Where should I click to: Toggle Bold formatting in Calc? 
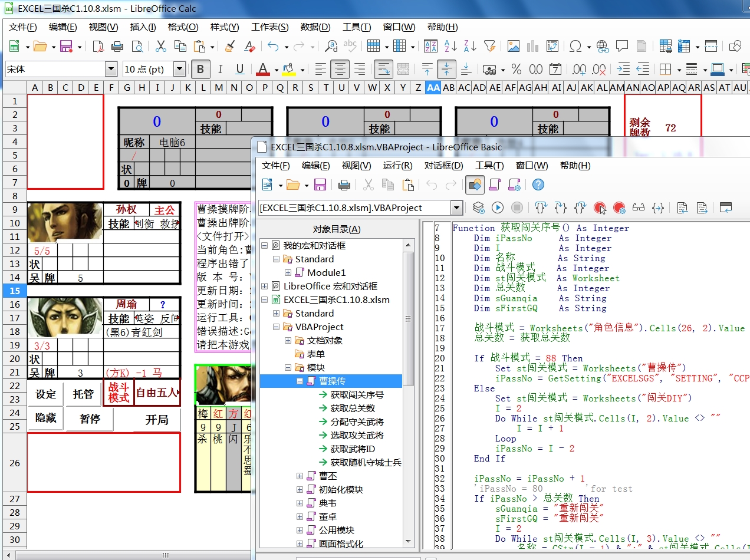[200, 69]
